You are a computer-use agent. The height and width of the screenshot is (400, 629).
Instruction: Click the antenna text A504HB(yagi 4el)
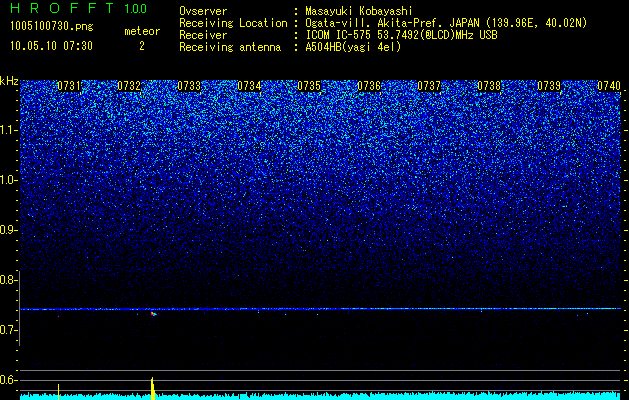click(353, 47)
